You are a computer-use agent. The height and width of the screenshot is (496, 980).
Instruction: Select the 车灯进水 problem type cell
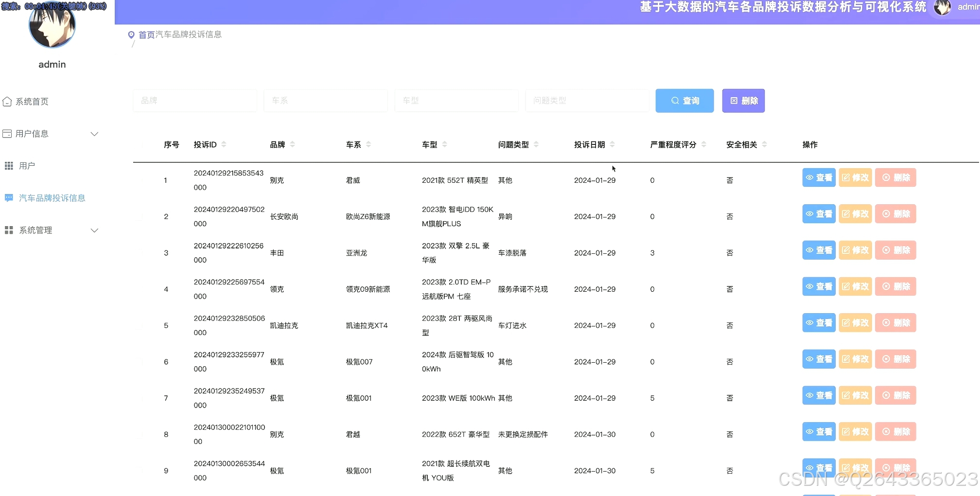pos(512,325)
